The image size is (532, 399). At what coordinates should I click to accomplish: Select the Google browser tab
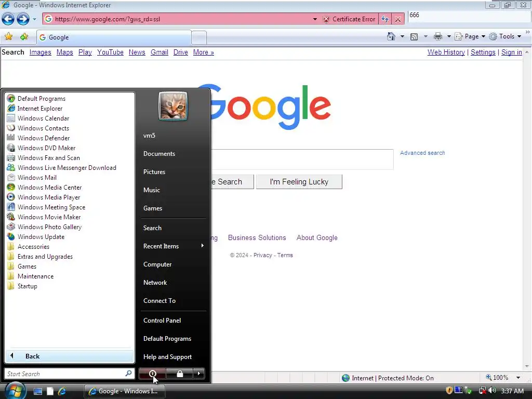pos(114,37)
